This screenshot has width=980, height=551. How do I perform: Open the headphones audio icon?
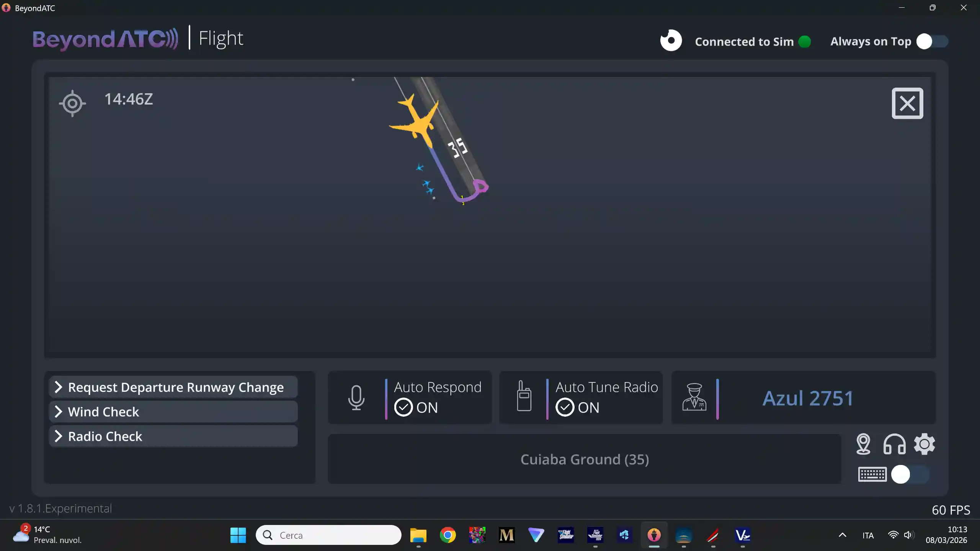[894, 444]
